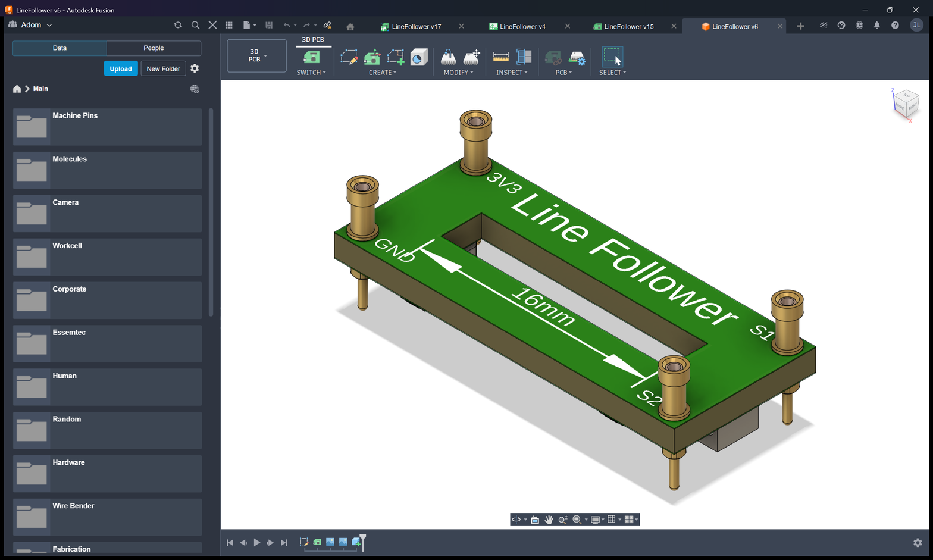Click the Main breadcrumb
The image size is (933, 560).
click(x=40, y=89)
